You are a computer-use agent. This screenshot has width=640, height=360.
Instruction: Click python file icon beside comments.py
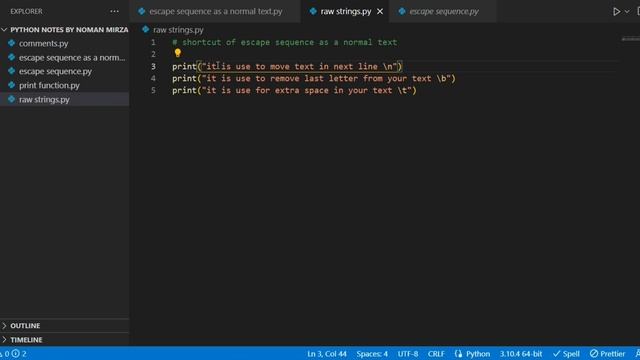pos(11,43)
